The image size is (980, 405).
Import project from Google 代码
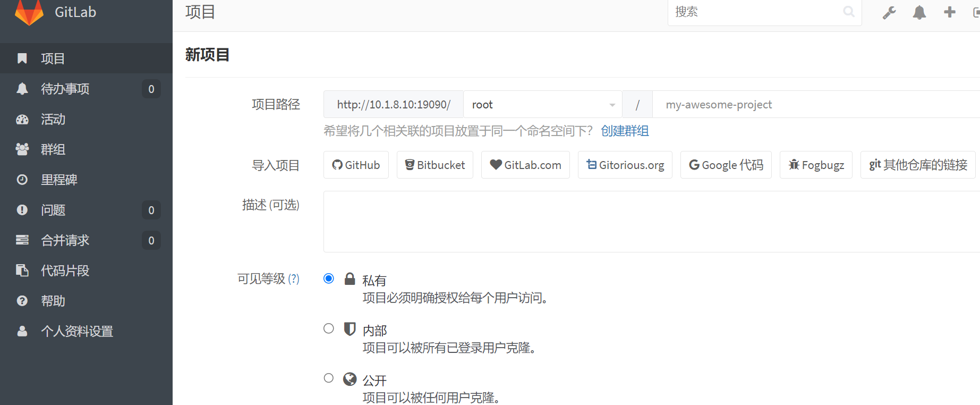coord(726,165)
